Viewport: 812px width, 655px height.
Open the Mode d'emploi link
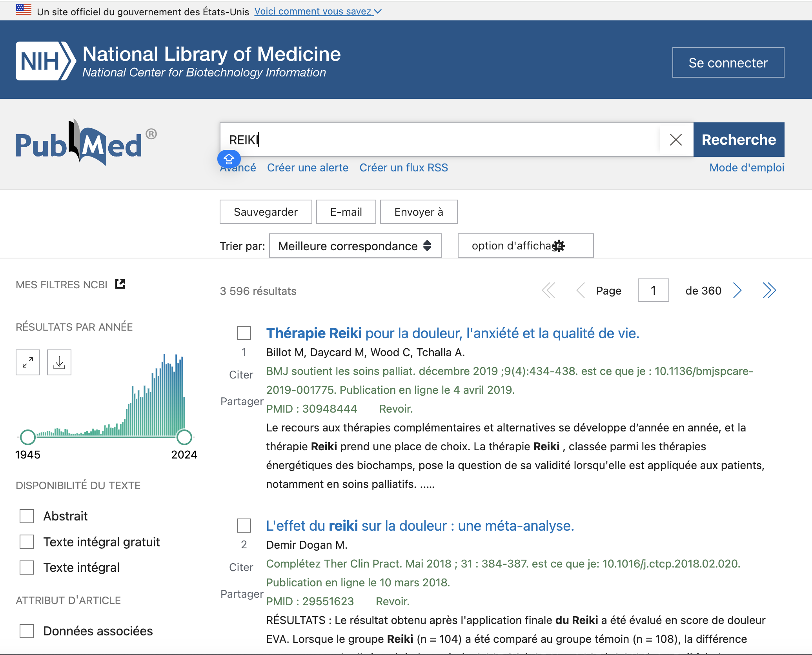coord(747,168)
